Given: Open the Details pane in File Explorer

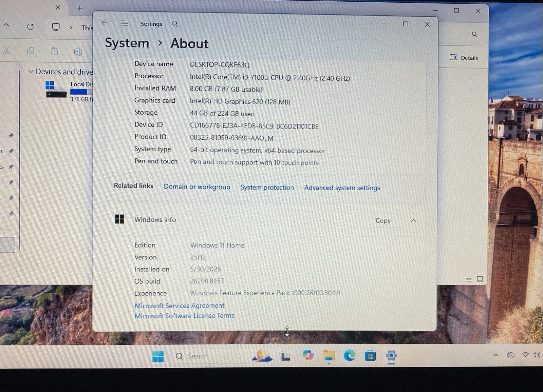Looking at the screenshot, I should click(464, 57).
